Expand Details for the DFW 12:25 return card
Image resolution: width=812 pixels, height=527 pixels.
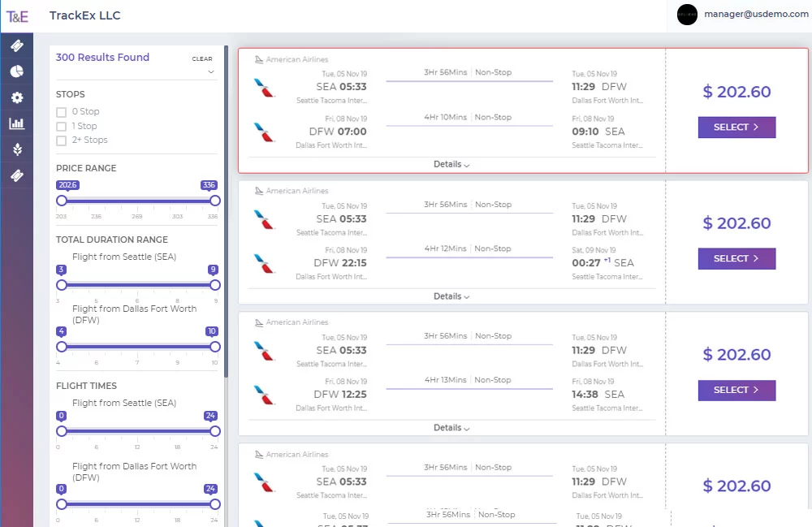pos(451,428)
